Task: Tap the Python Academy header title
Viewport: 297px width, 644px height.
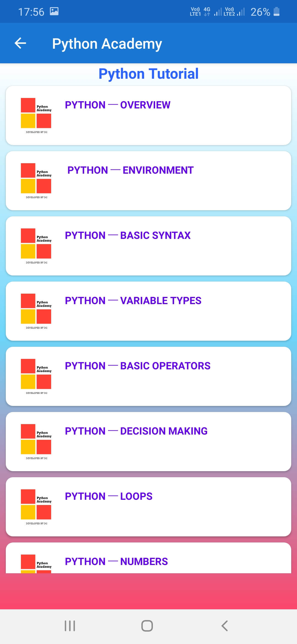Action: point(107,44)
